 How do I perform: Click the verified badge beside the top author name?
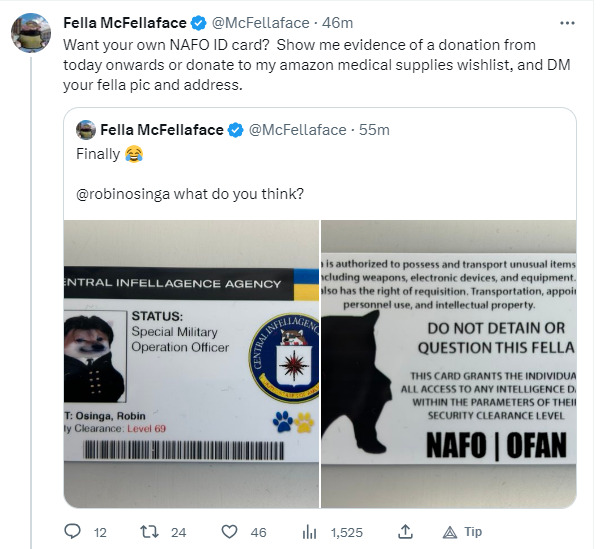pos(198,23)
